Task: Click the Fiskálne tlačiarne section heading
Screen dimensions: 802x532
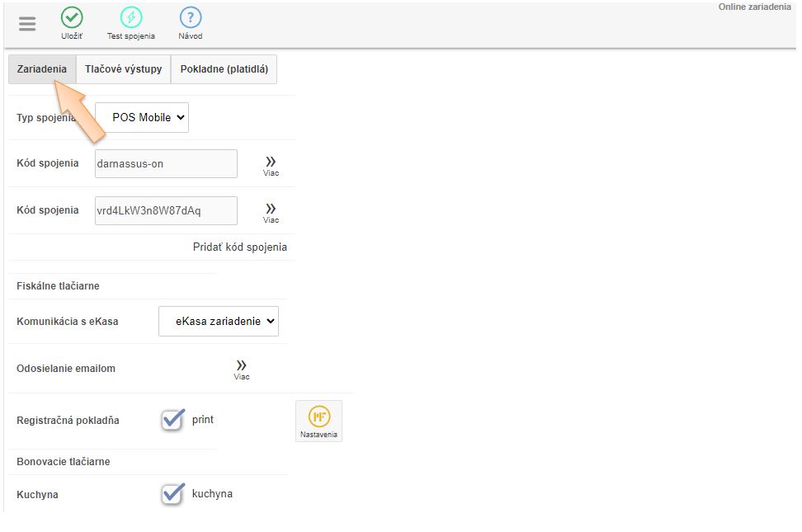Action: coord(58,285)
